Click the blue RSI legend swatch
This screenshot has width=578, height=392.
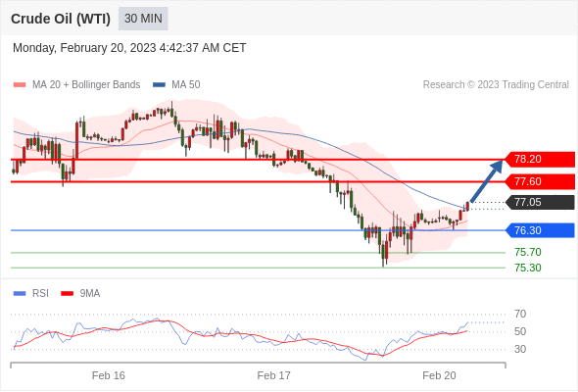pyautogui.click(x=20, y=294)
